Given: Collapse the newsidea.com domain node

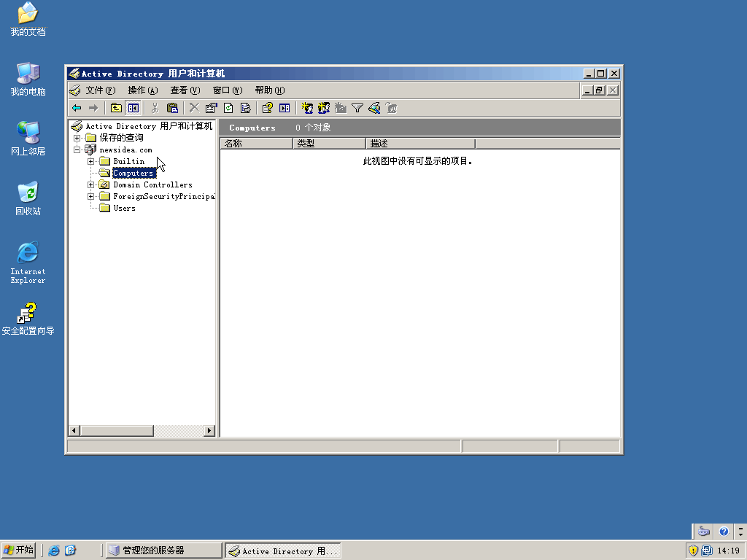Looking at the screenshot, I should click(77, 149).
